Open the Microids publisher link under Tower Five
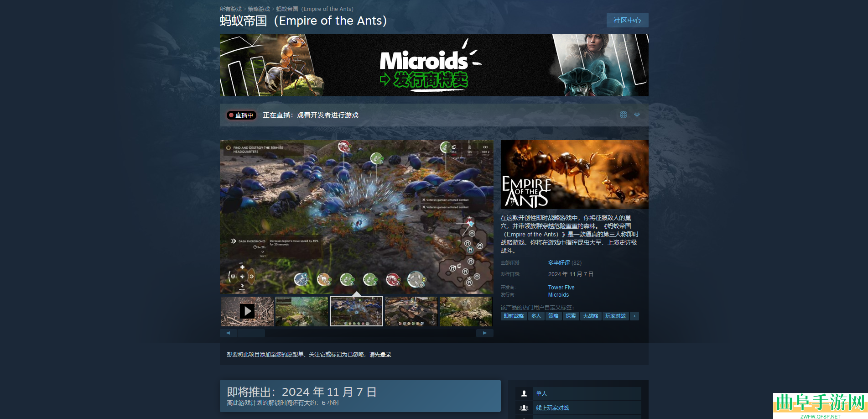 tap(558, 295)
